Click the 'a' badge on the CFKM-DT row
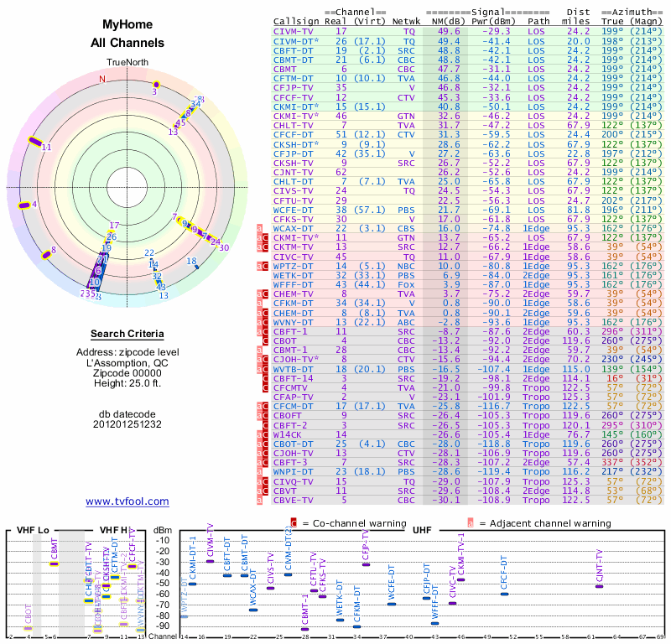671x644 pixels. click(259, 304)
